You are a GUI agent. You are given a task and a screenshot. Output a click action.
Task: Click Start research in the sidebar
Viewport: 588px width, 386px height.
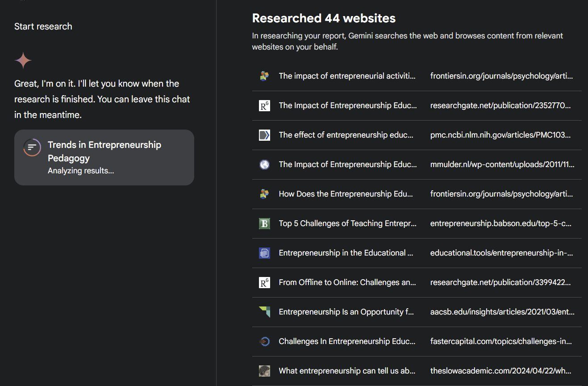pyautogui.click(x=43, y=26)
